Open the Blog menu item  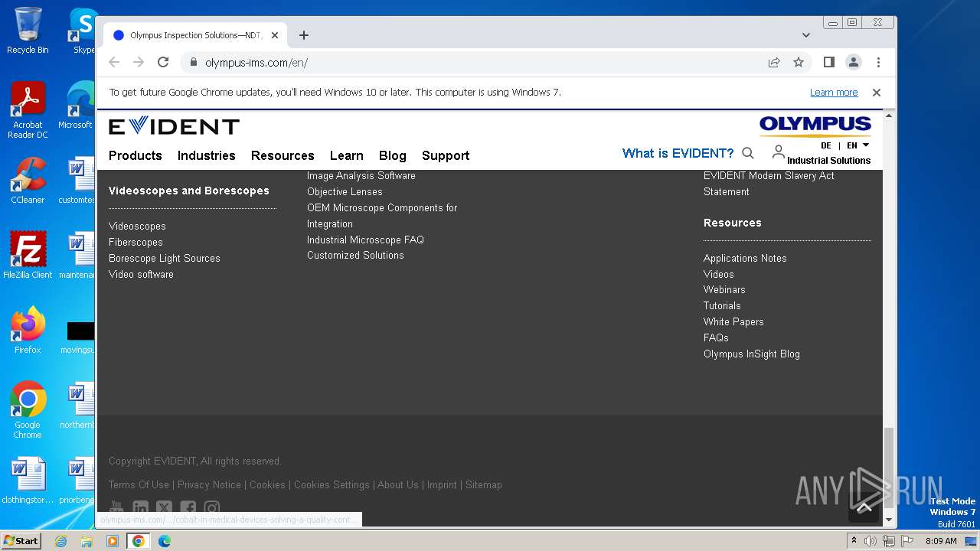393,155
